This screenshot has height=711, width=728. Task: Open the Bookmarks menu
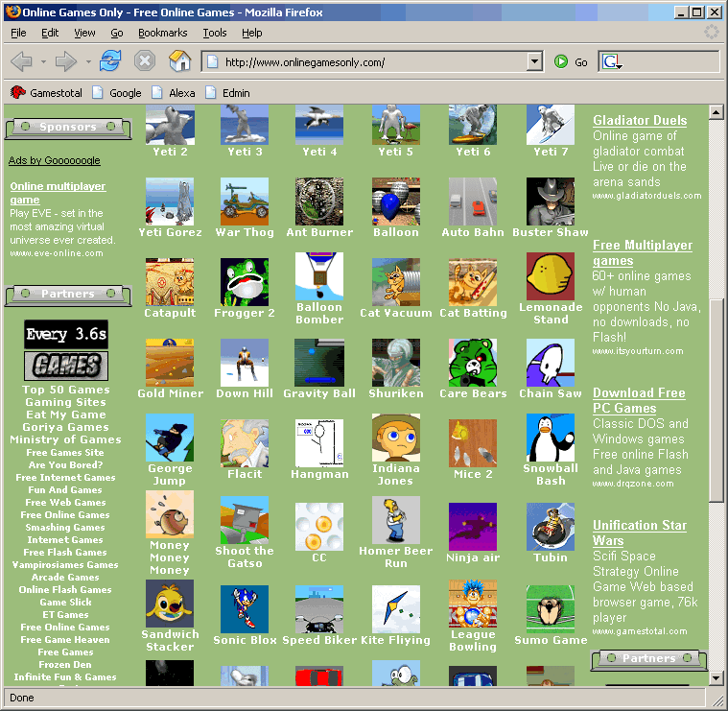coord(162,33)
